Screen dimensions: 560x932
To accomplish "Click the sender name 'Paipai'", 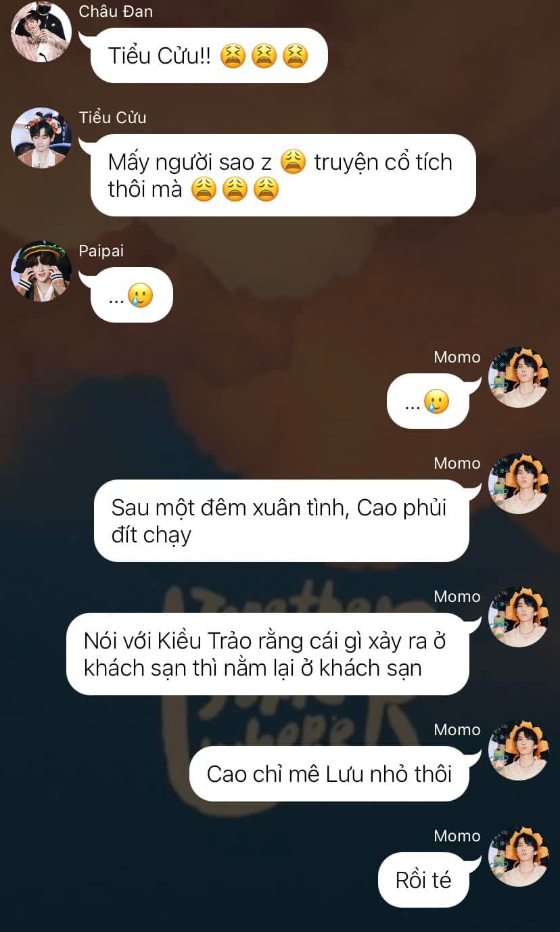I will coord(101,252).
